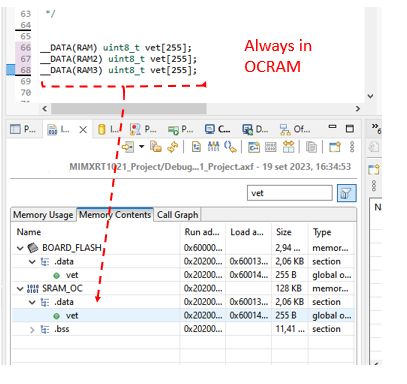Switch to the Memory Usage tab
Image resolution: width=407 pixels, height=384 pixels.
pos(43,215)
